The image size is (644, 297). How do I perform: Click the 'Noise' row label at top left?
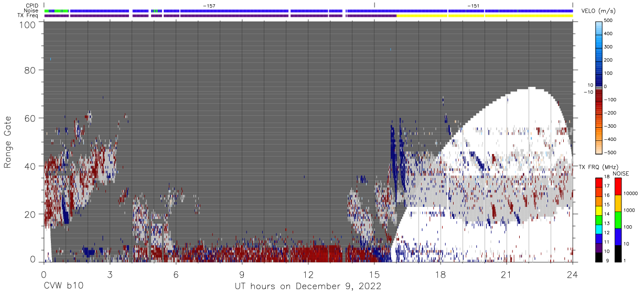click(31, 10)
